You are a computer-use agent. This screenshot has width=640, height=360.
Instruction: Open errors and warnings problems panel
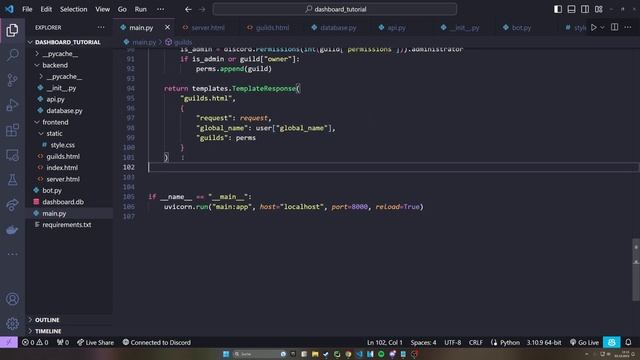pos(35,342)
